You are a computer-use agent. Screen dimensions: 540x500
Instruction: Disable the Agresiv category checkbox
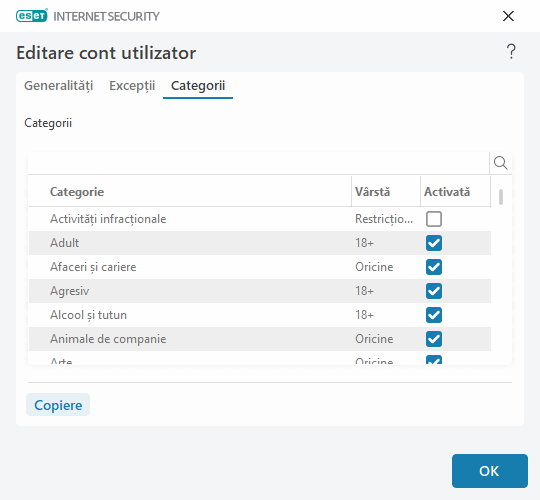pyautogui.click(x=434, y=291)
